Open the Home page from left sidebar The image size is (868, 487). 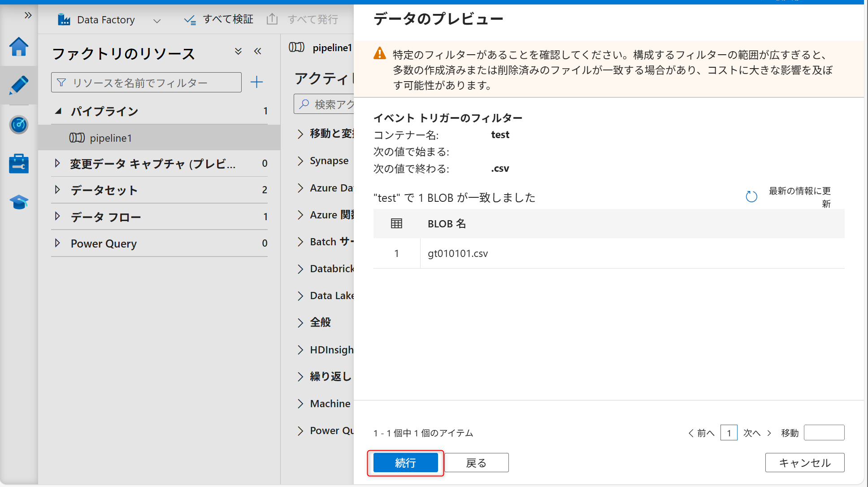tap(18, 46)
